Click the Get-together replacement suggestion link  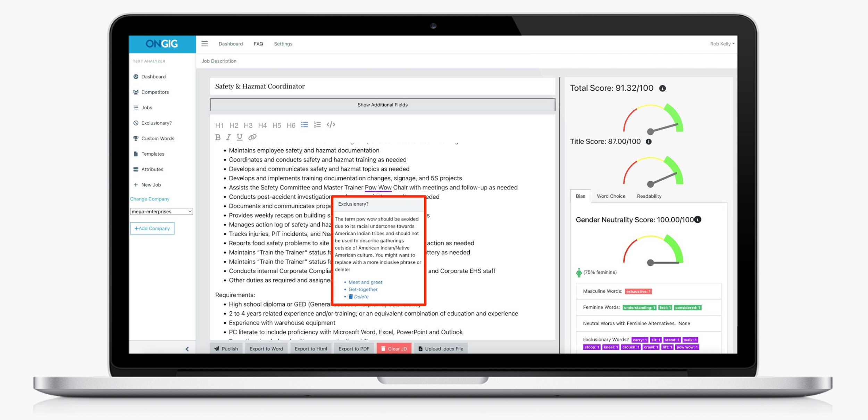pyautogui.click(x=361, y=289)
